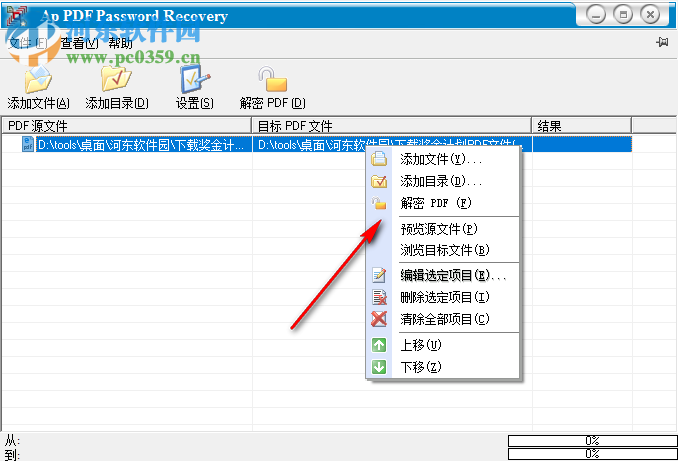The width and height of the screenshot is (678, 461).
Task: Click the 添加文件(A) toolbar label
Action: point(38,103)
